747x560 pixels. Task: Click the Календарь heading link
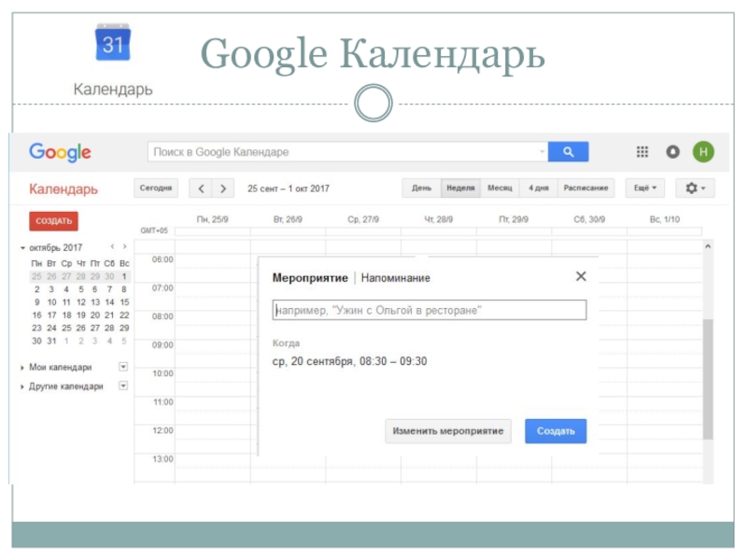(x=63, y=189)
